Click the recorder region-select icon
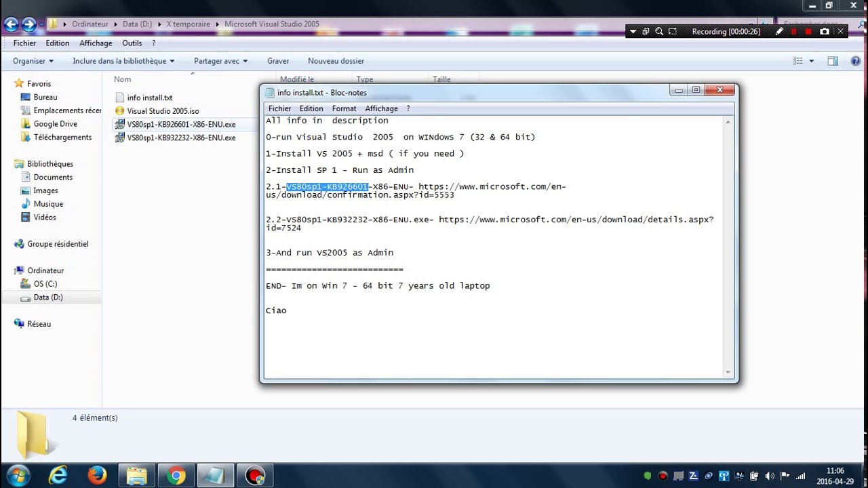Image resolution: width=868 pixels, height=488 pixels. click(673, 31)
